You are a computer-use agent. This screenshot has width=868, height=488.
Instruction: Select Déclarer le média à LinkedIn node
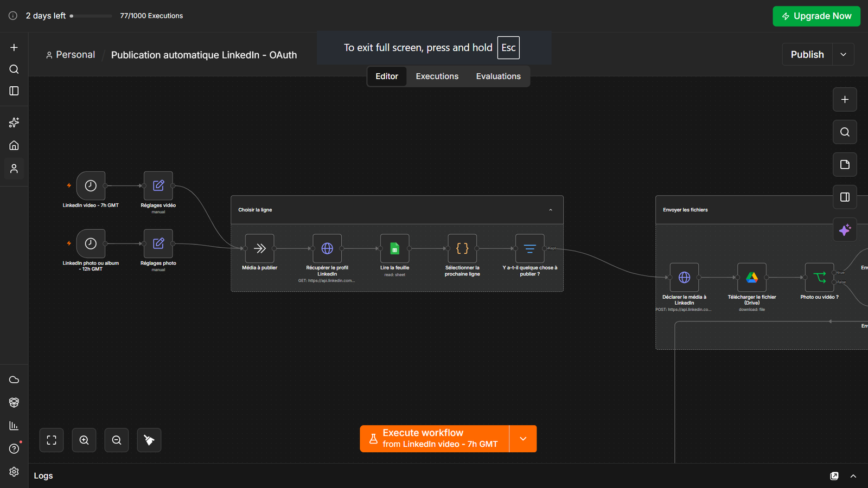pyautogui.click(x=685, y=277)
